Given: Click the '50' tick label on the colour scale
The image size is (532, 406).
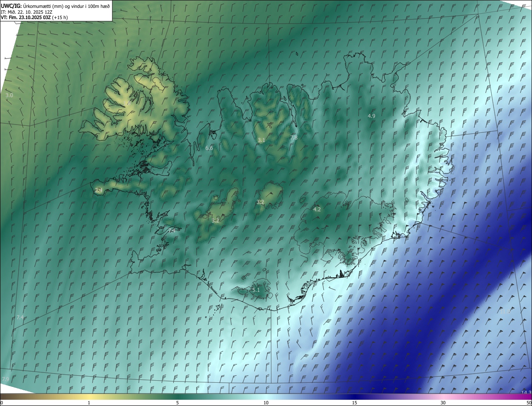Looking at the screenshot, I should [x=529, y=403].
